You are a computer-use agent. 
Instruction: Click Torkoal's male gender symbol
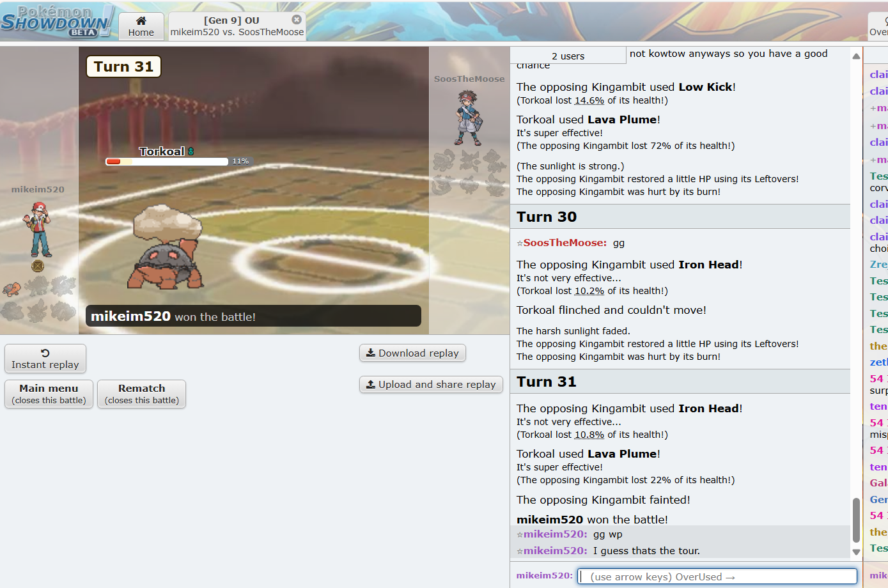click(x=191, y=151)
